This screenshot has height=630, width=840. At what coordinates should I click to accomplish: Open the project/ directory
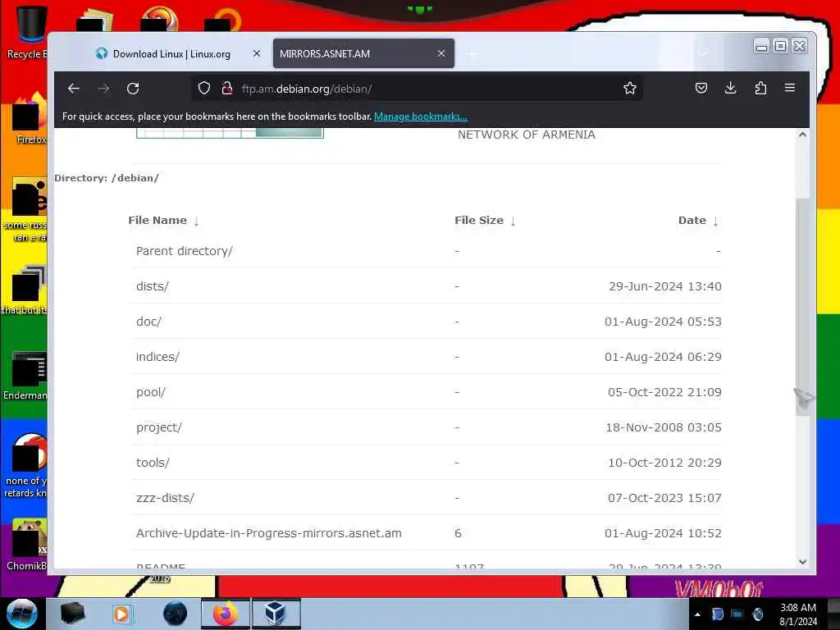[158, 427]
